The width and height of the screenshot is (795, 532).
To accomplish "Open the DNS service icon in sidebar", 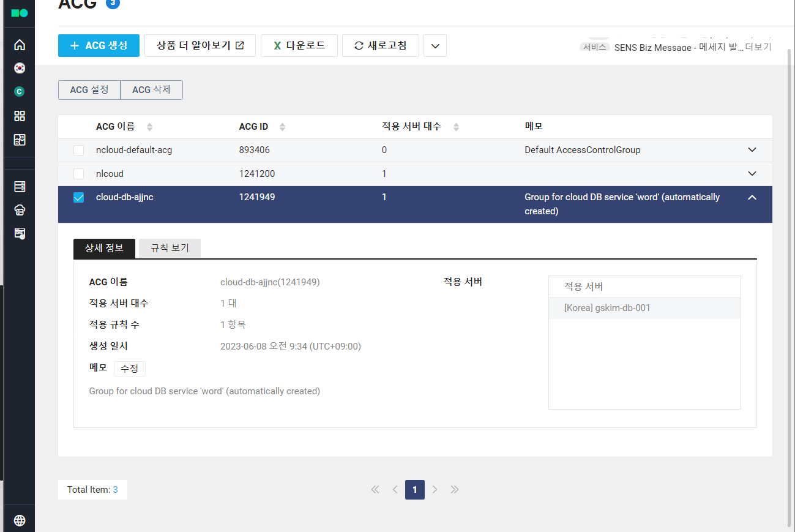I will [x=20, y=233].
